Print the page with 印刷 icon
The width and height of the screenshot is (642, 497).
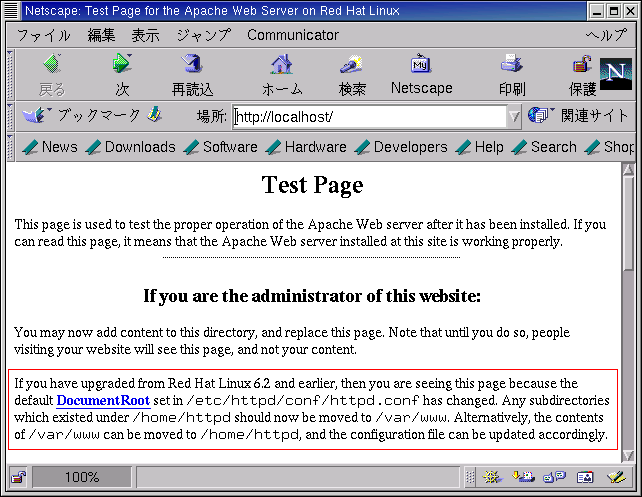click(511, 64)
